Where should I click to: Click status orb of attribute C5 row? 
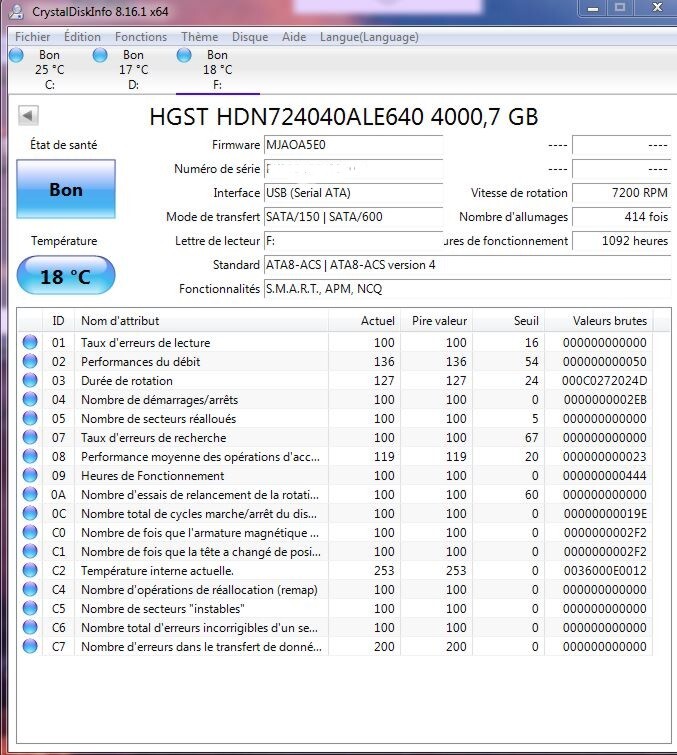[30, 608]
